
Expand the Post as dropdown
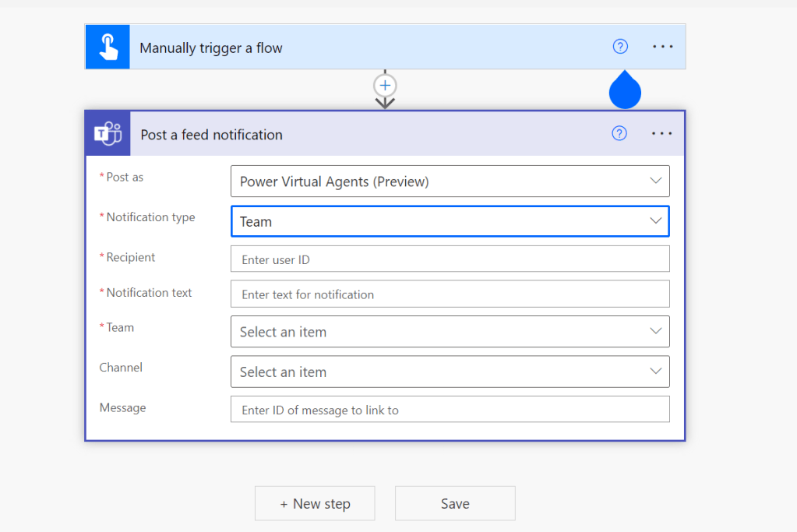450,181
